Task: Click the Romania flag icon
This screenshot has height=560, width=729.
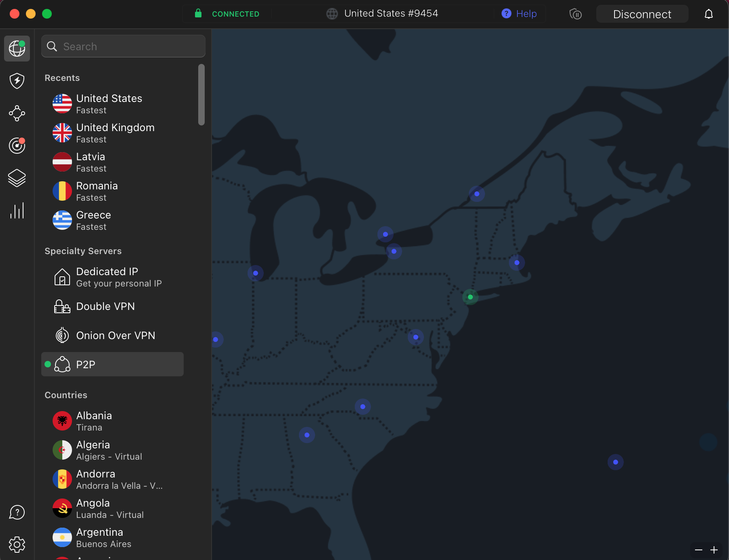Action: pos(62,191)
